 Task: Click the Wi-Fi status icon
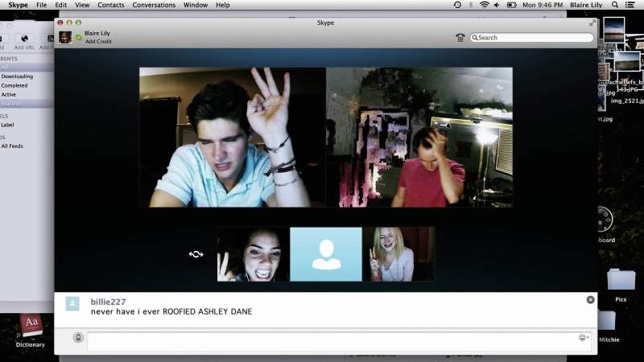(485, 5)
